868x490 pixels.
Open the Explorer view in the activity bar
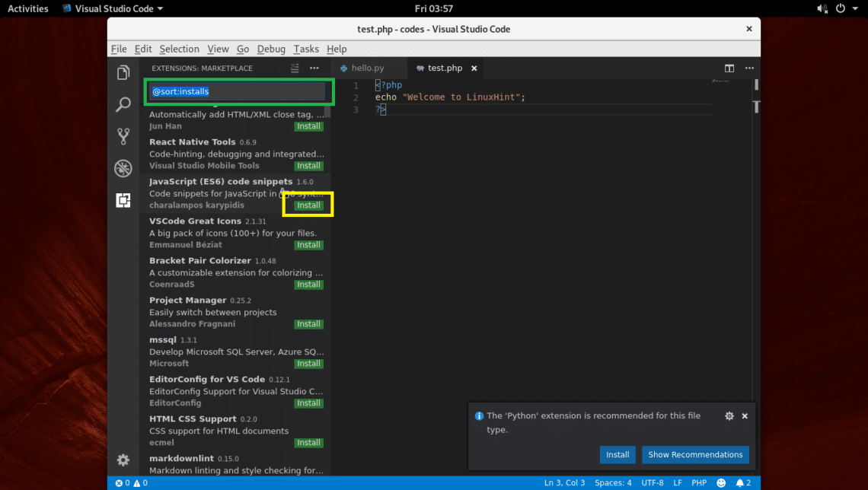pyautogui.click(x=123, y=72)
